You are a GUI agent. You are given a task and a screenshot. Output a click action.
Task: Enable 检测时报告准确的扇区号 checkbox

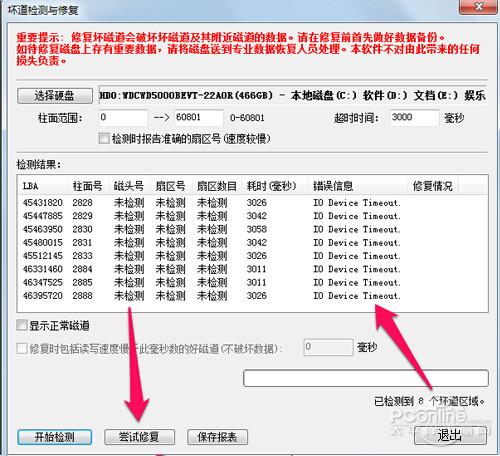click(x=104, y=138)
